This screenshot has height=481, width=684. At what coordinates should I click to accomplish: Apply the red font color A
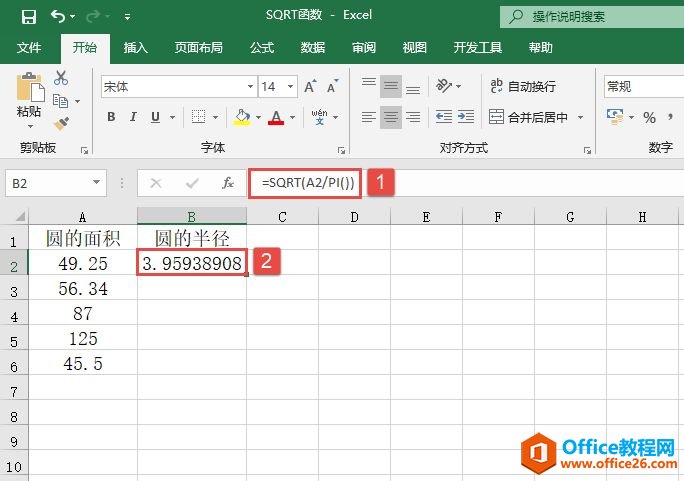(x=276, y=116)
